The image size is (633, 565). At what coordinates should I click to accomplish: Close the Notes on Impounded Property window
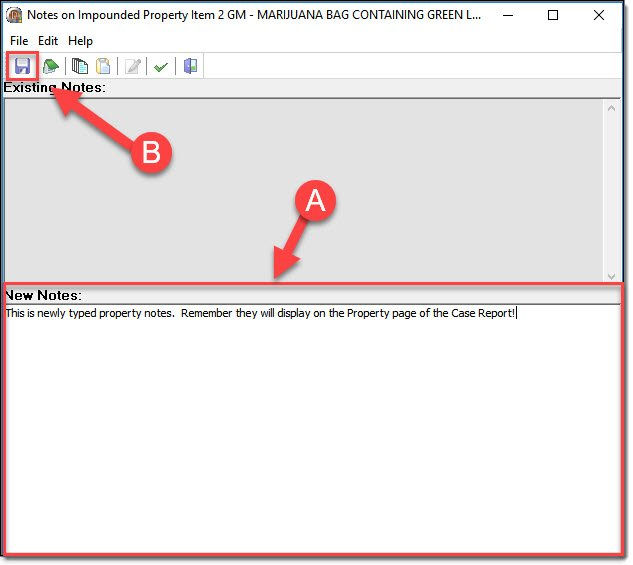point(599,15)
